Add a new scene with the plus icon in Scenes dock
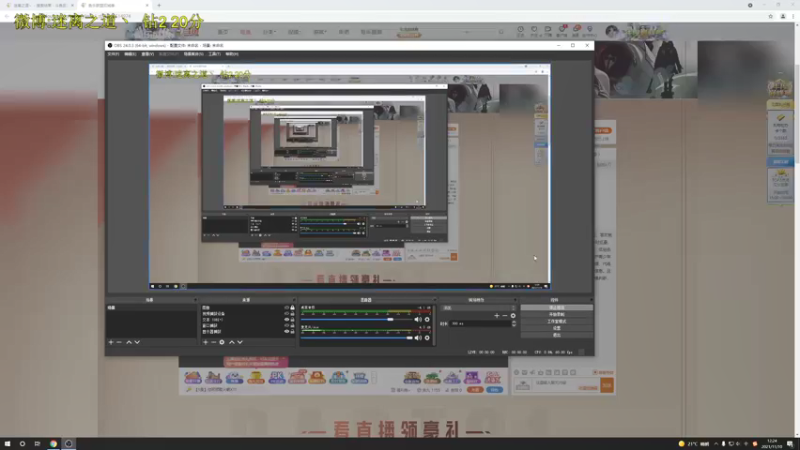This screenshot has height=450, width=800. 111,342
